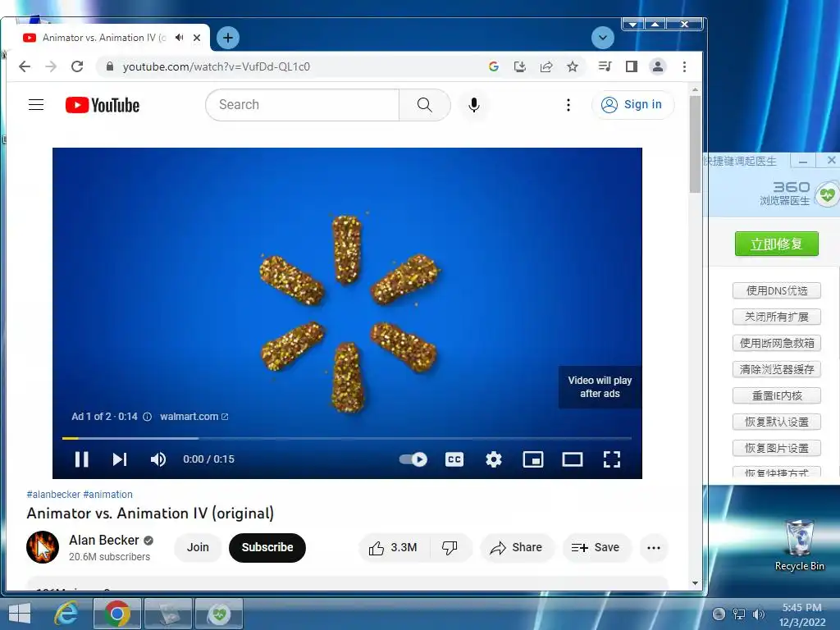Click 清除浏览器缓存 in 360 panel

[x=776, y=369]
